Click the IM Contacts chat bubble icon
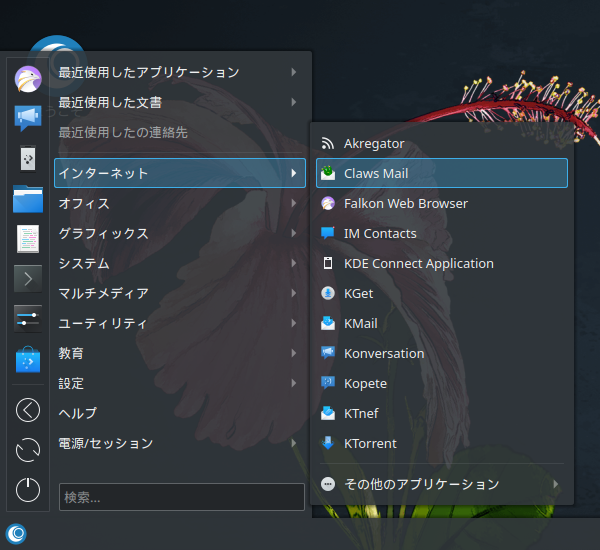This screenshot has width=600, height=550. point(328,233)
